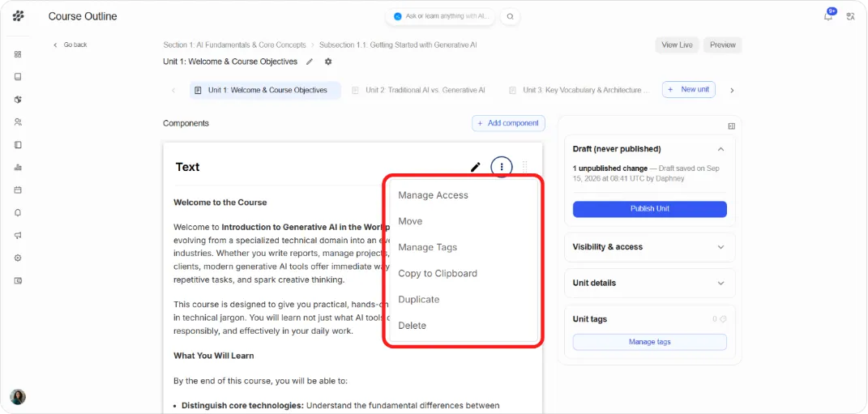
Task: Open the dashboard grid icon in sidebar
Action: point(18,54)
